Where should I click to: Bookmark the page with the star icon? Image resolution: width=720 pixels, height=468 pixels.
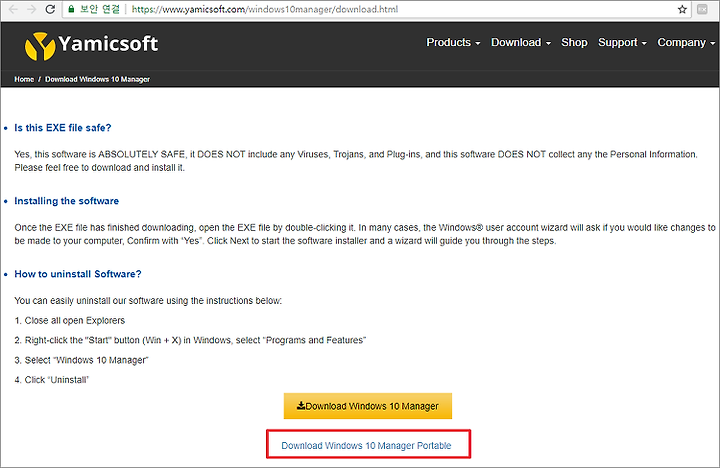[x=682, y=9]
